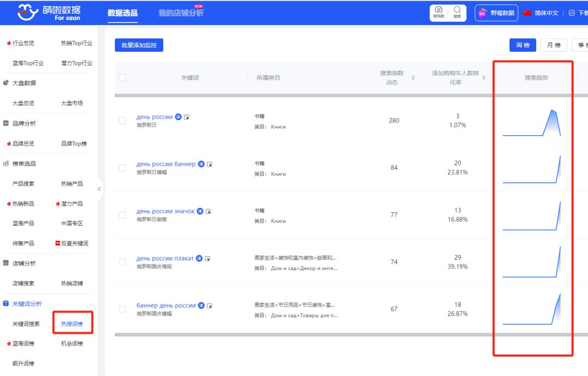
Task: Open keyword link день россии значок
Action: coord(166,212)
